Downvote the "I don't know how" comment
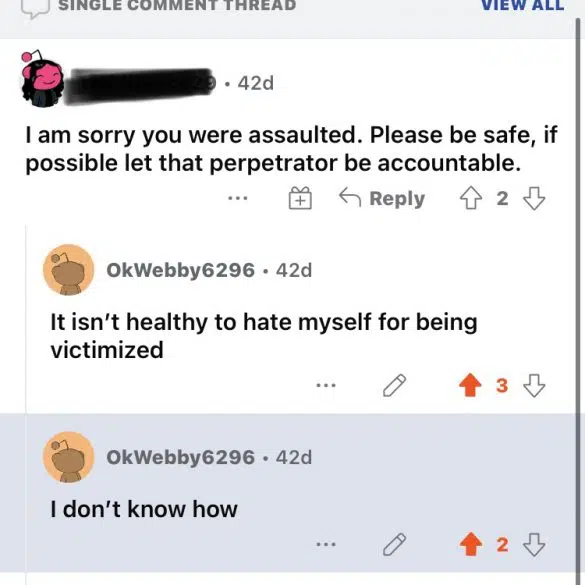This screenshot has width=585, height=585. 534,545
